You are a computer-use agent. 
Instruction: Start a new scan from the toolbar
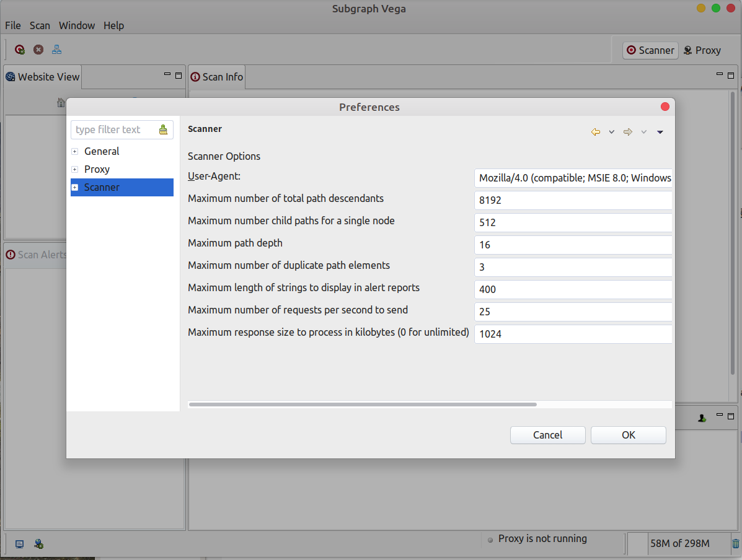point(19,50)
